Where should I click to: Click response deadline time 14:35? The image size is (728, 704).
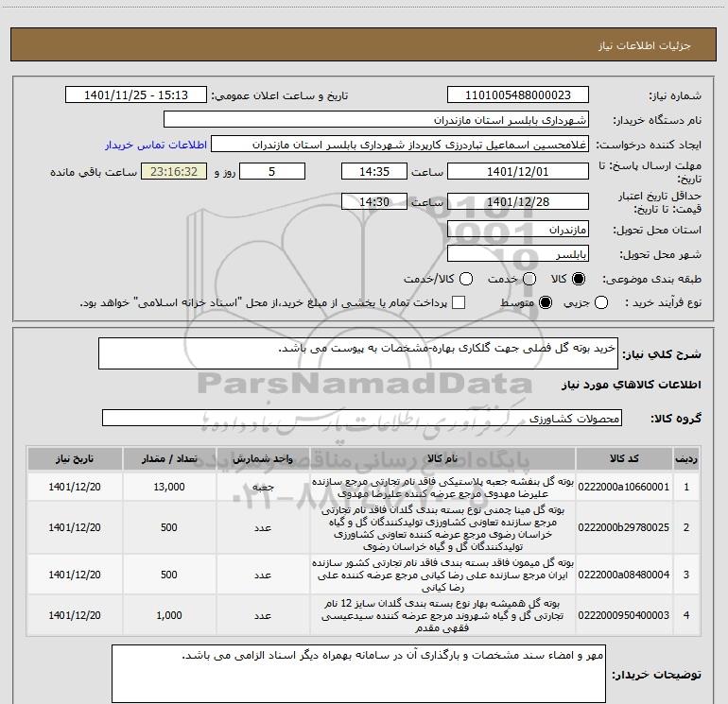374,171
